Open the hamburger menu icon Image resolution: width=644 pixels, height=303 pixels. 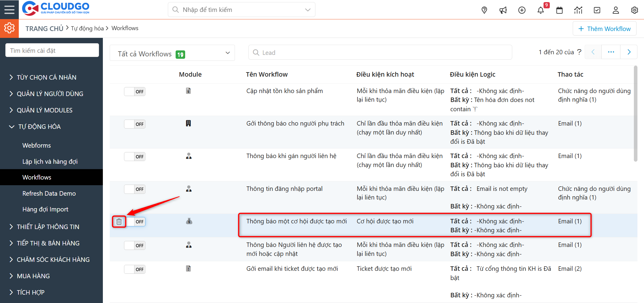9,10
